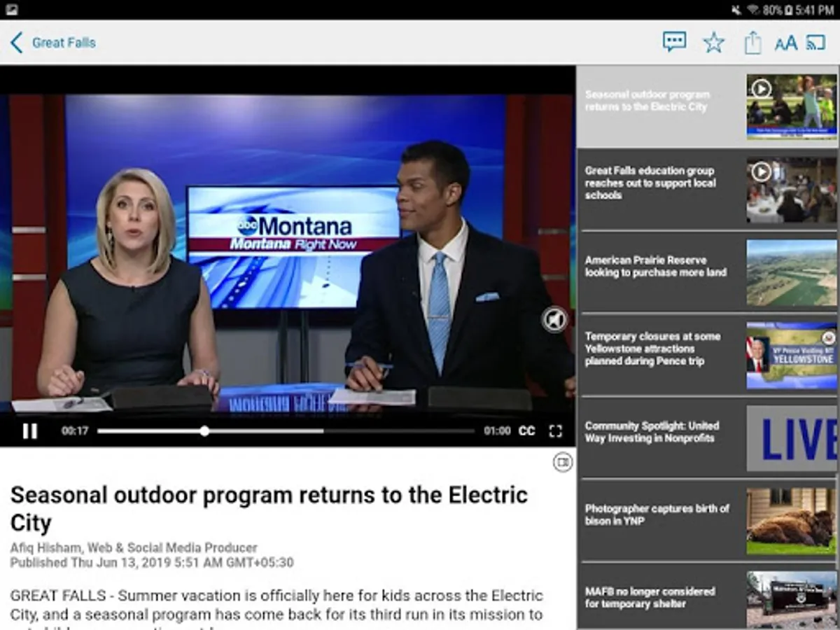
Task: Open the Great Falls section link
Action: tap(64, 43)
